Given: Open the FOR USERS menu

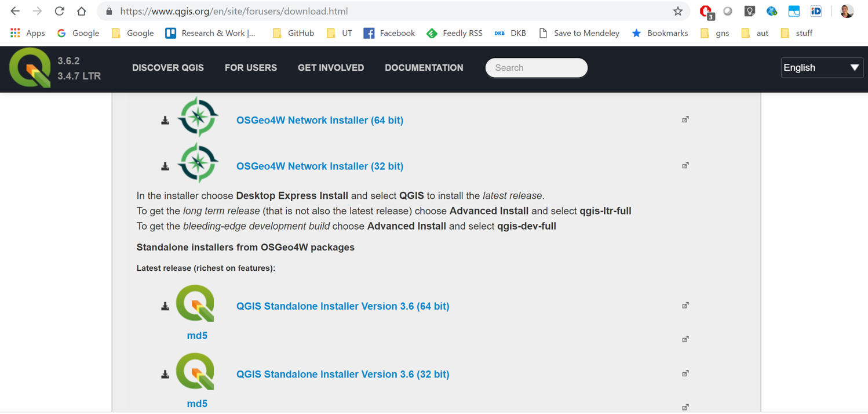Looking at the screenshot, I should pyautogui.click(x=250, y=68).
